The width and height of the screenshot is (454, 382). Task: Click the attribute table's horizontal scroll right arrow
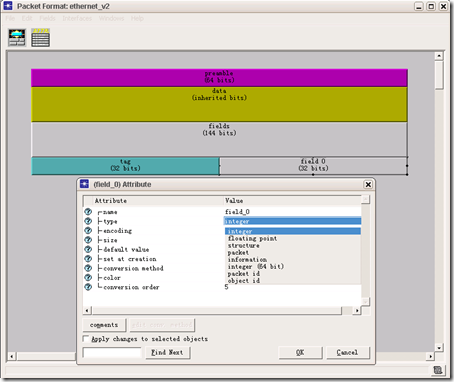pos(357,311)
